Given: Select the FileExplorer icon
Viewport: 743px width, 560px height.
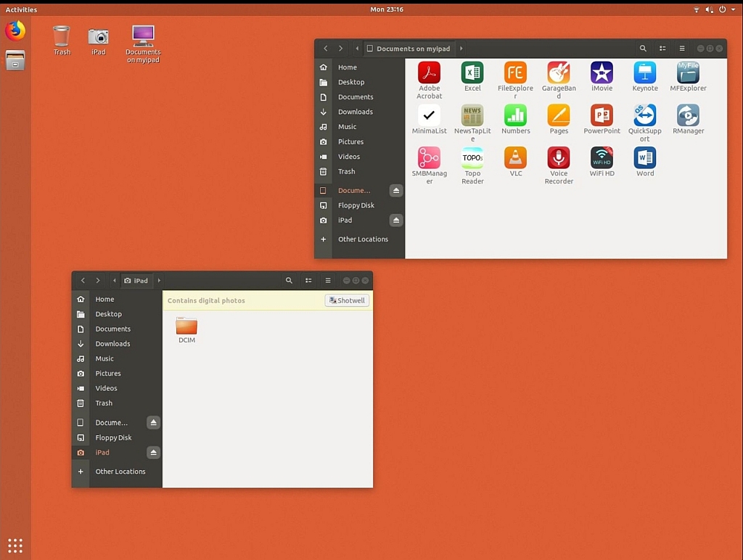Looking at the screenshot, I should [x=515, y=73].
